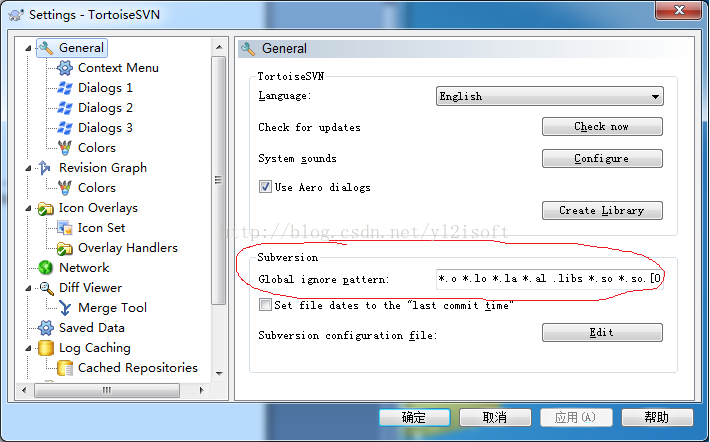The width and height of the screenshot is (710, 442).
Task: Click the tree scroll down arrow
Action: tap(219, 374)
